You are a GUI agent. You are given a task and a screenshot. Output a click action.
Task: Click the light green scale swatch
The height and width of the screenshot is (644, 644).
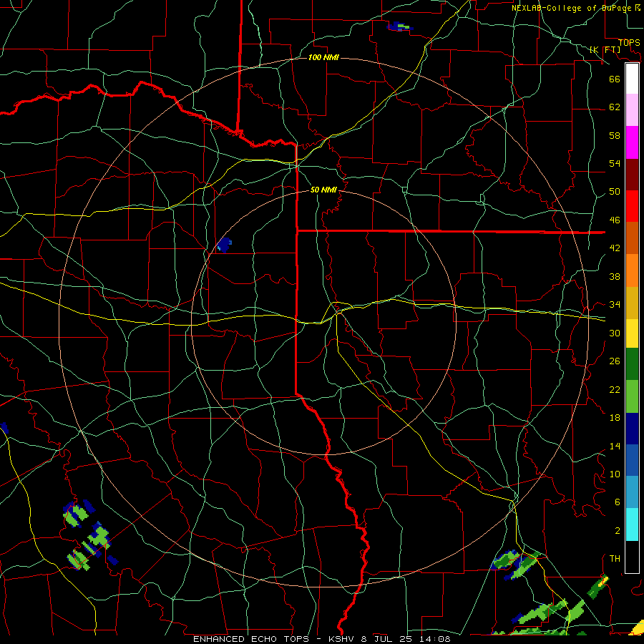point(632,396)
